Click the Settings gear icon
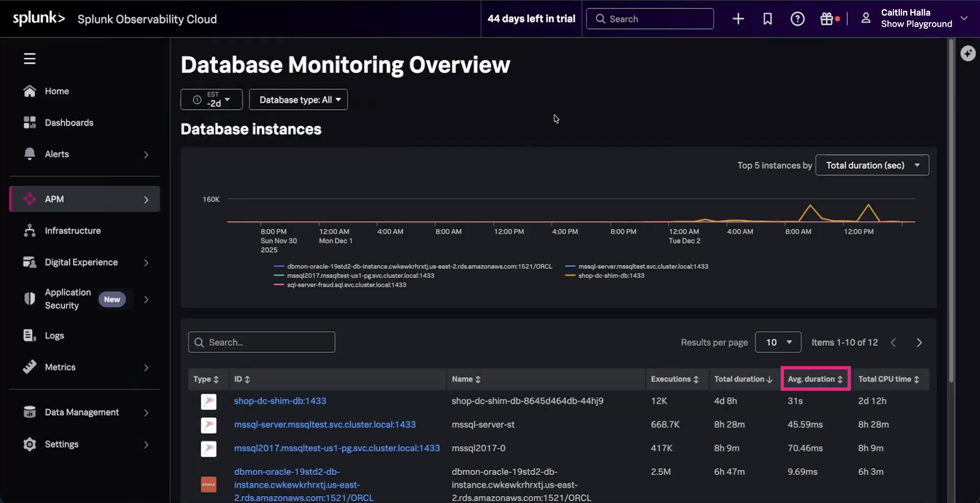 pos(30,444)
